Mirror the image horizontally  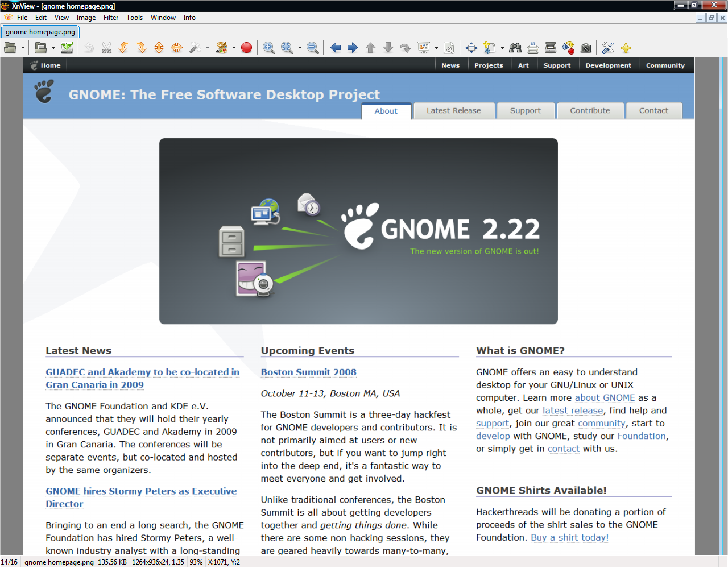click(x=177, y=48)
